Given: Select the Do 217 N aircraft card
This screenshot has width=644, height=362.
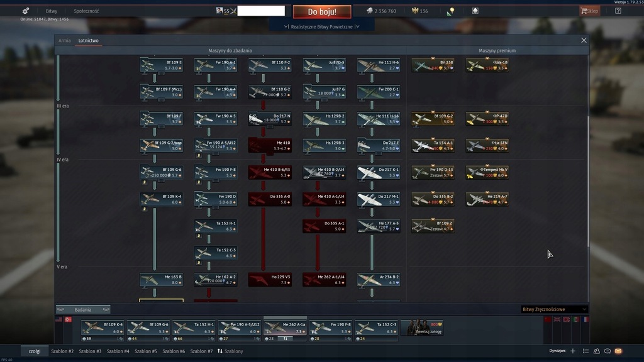Looking at the screenshot, I should pos(270,119).
